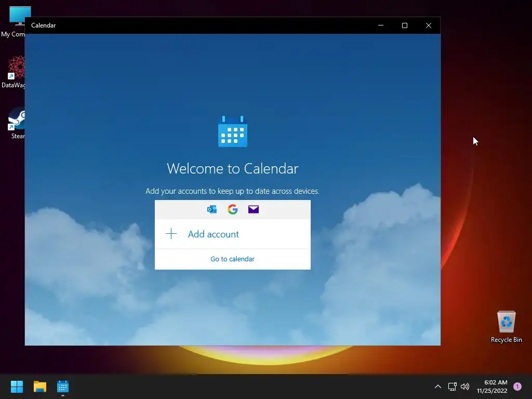Open the notification badge in the taskbar
The image size is (532, 399).
point(517,387)
